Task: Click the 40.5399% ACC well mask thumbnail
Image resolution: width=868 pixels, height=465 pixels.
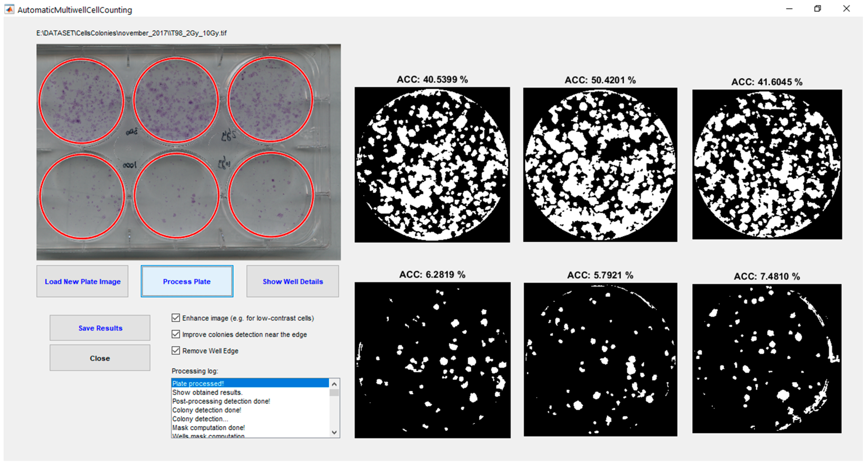Action: (x=432, y=165)
